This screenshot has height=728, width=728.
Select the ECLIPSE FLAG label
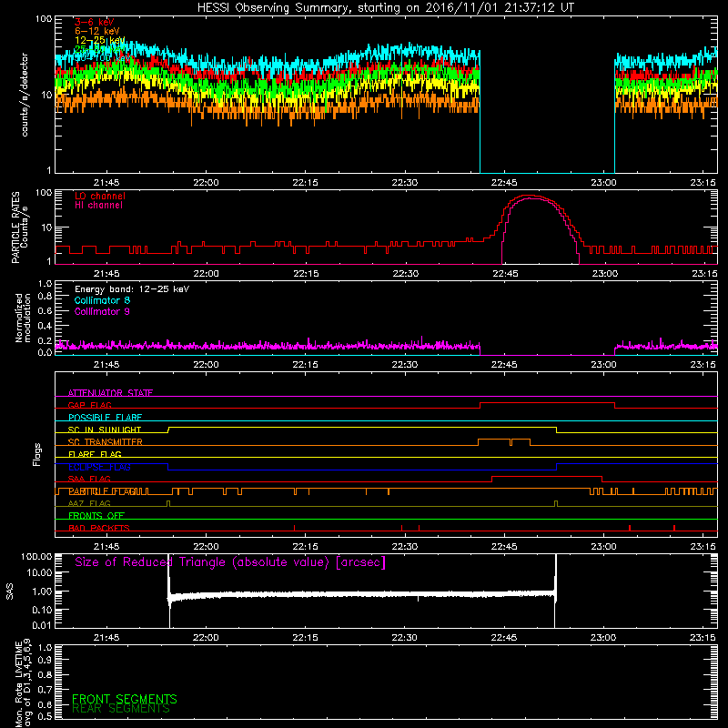[x=99, y=467]
